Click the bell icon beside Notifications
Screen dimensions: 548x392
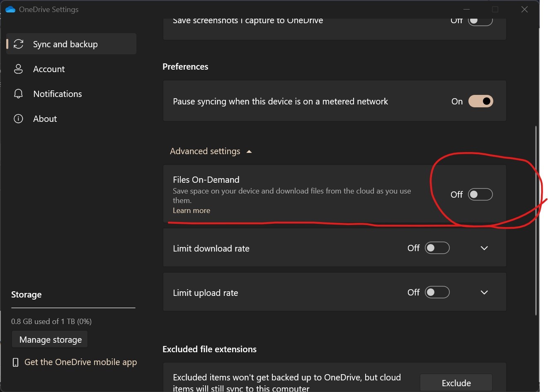tap(18, 94)
